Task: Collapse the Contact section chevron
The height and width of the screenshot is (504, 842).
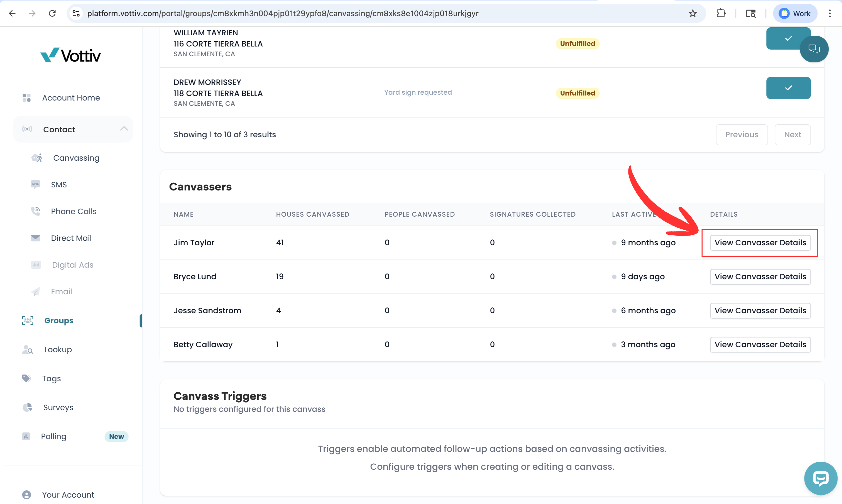Action: 124,129
